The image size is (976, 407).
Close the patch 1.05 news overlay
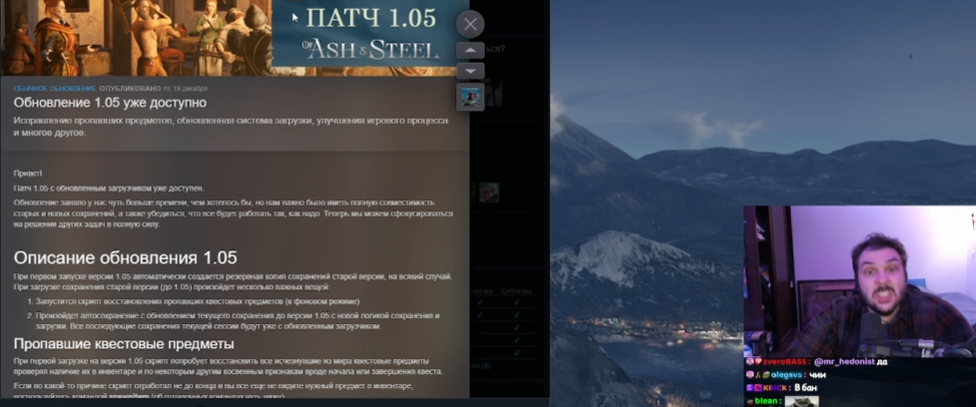[x=470, y=24]
